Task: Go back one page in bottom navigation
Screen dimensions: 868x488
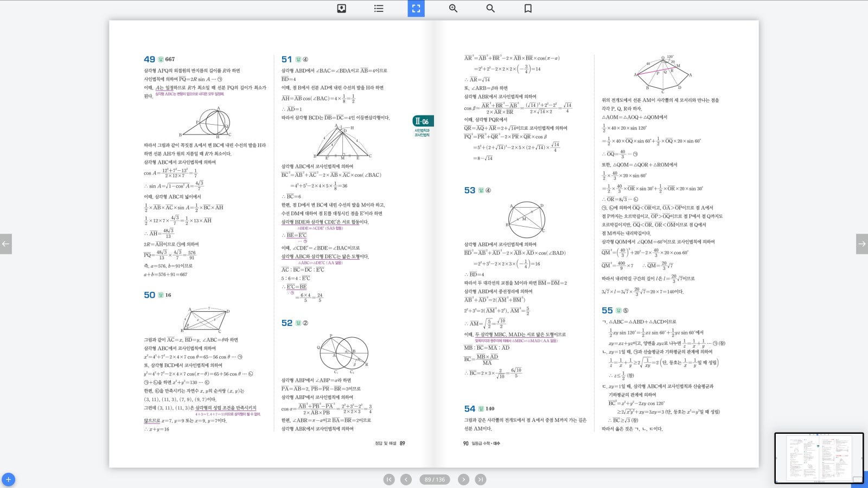Action: [x=406, y=479]
